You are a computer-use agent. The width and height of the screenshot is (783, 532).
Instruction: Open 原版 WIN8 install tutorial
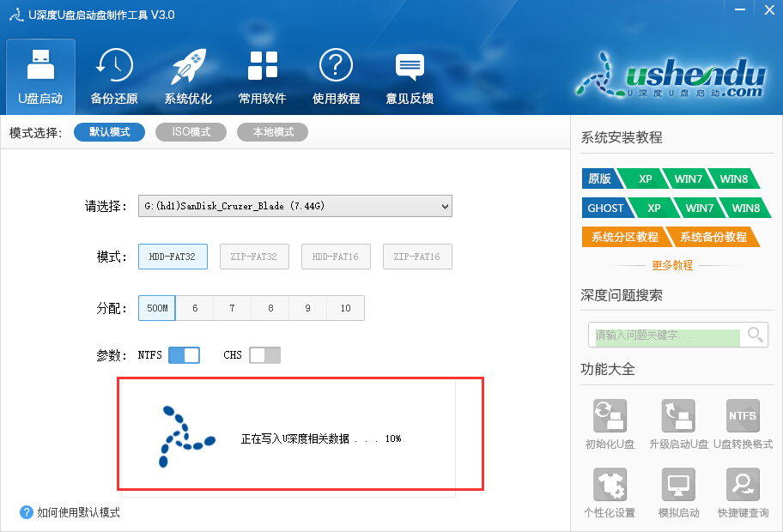(x=733, y=178)
